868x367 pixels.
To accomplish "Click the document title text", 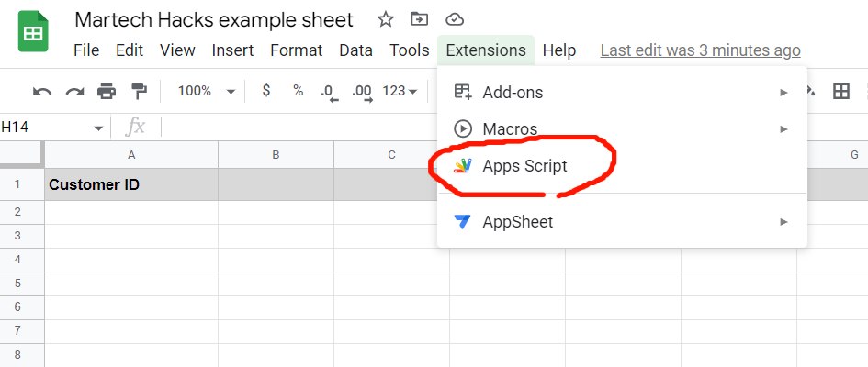I will [214, 20].
